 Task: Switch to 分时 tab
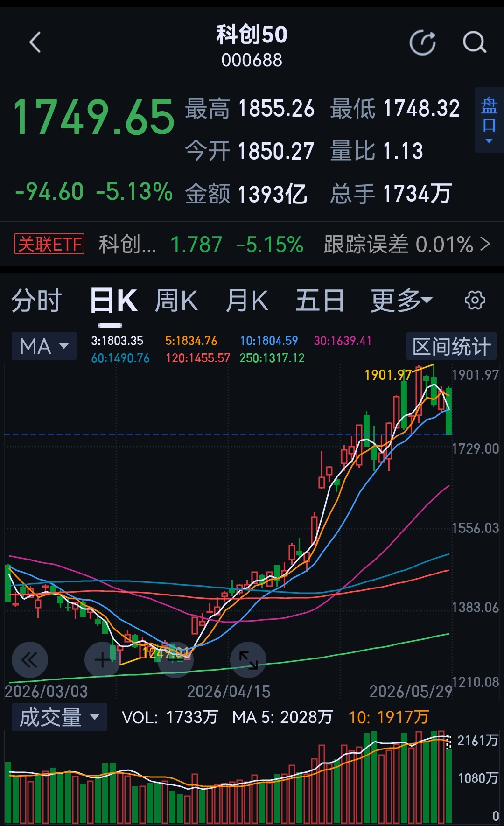point(36,301)
